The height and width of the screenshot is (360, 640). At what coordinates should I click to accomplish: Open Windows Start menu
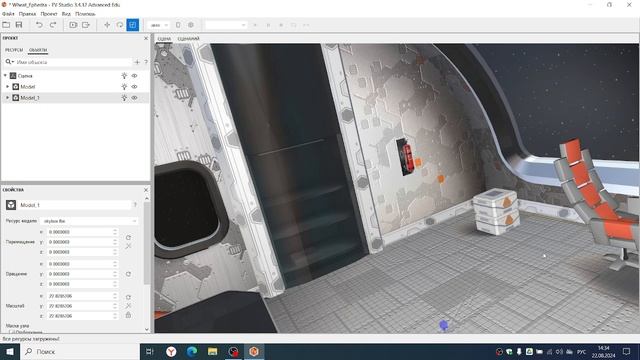[10, 351]
